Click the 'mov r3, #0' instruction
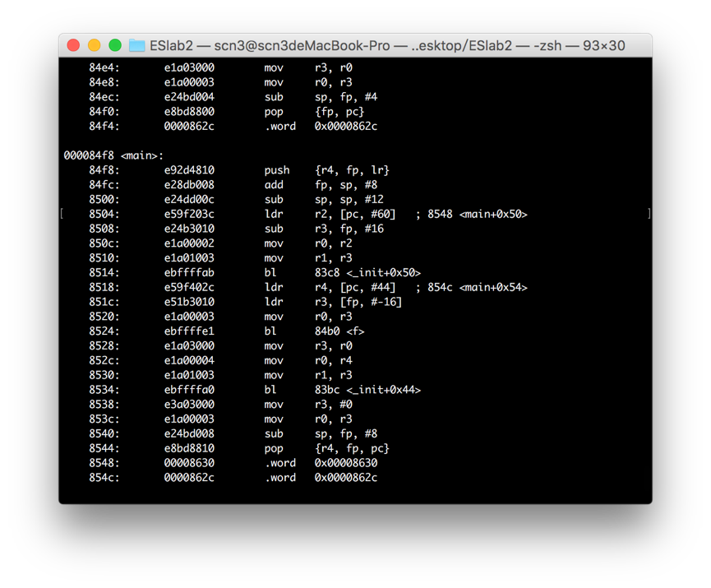The image size is (711, 588). (x=308, y=405)
